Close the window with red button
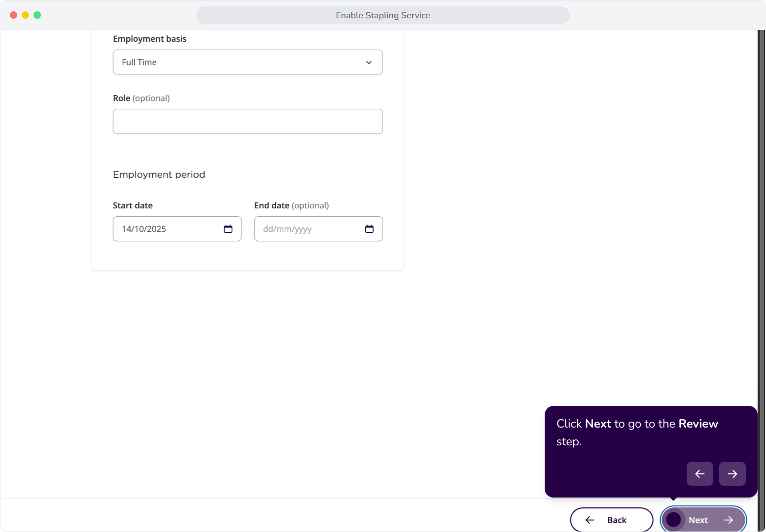The width and height of the screenshot is (766, 532). [x=13, y=15]
